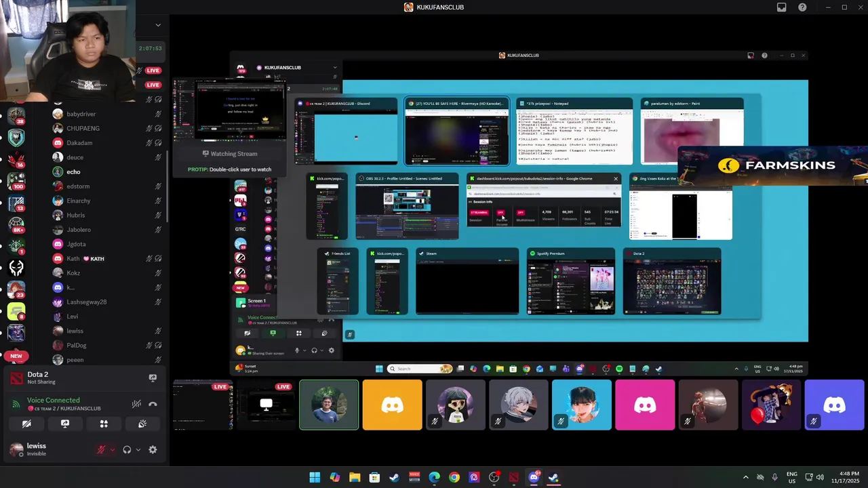Select the rightmost purple Discord avatar tile
Image resolution: width=868 pixels, height=488 pixels.
tap(835, 405)
